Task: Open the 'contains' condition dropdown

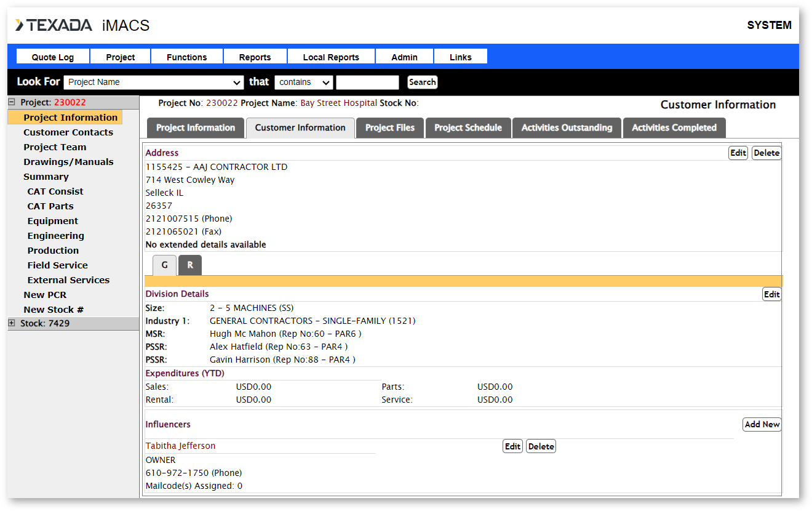Action: click(x=303, y=82)
